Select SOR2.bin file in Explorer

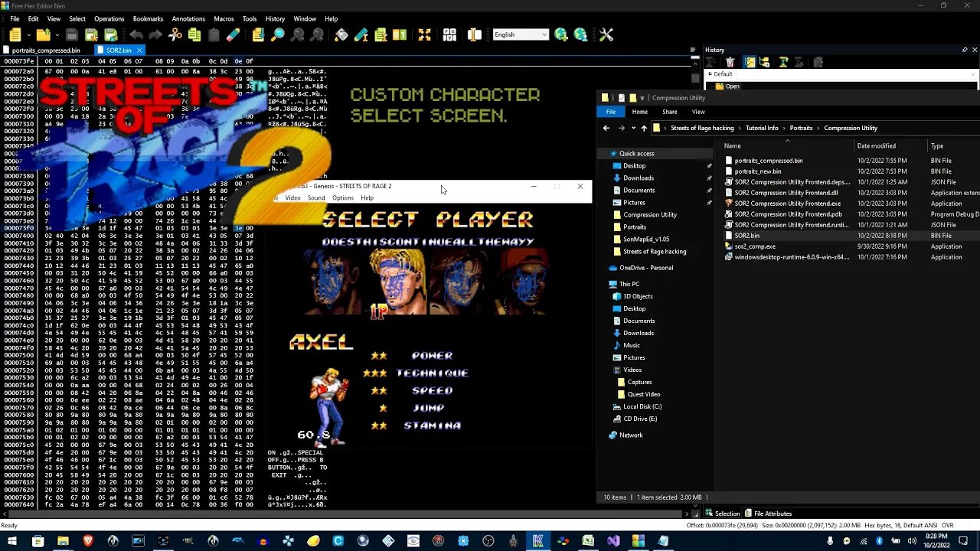[x=746, y=236]
